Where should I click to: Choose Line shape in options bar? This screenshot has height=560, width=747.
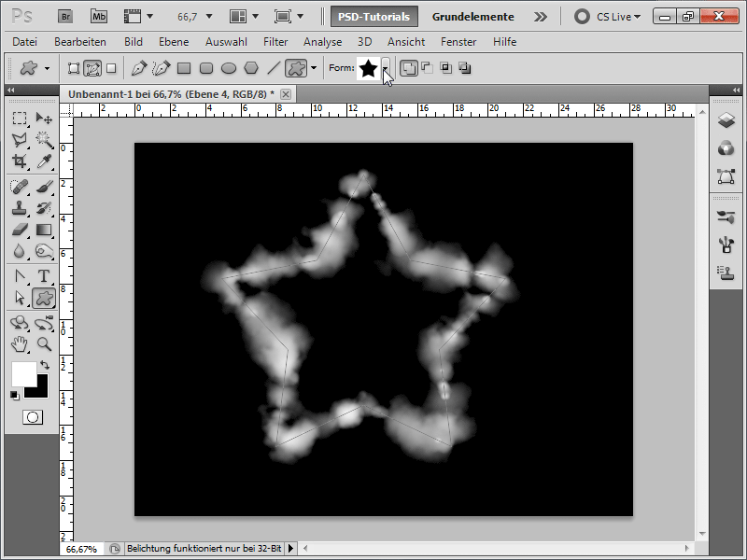pyautogui.click(x=273, y=68)
